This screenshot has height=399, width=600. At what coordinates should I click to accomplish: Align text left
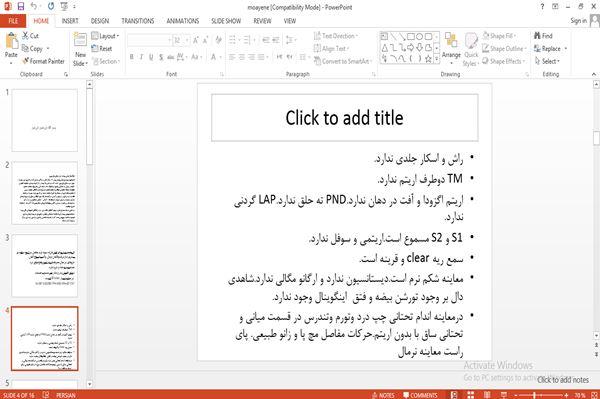pyautogui.click(x=232, y=57)
